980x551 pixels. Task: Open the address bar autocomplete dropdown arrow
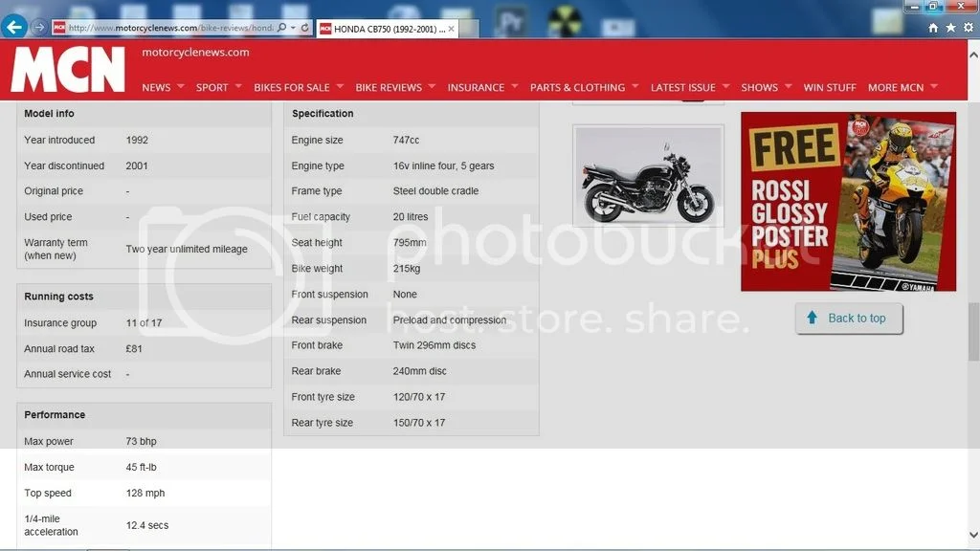click(293, 28)
